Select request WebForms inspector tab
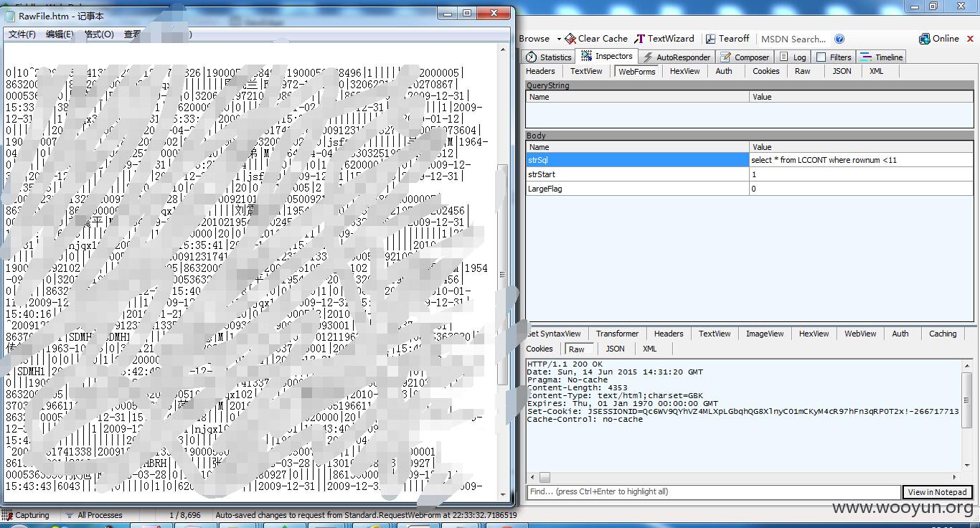Image resolution: width=980 pixels, height=528 pixels. click(637, 71)
